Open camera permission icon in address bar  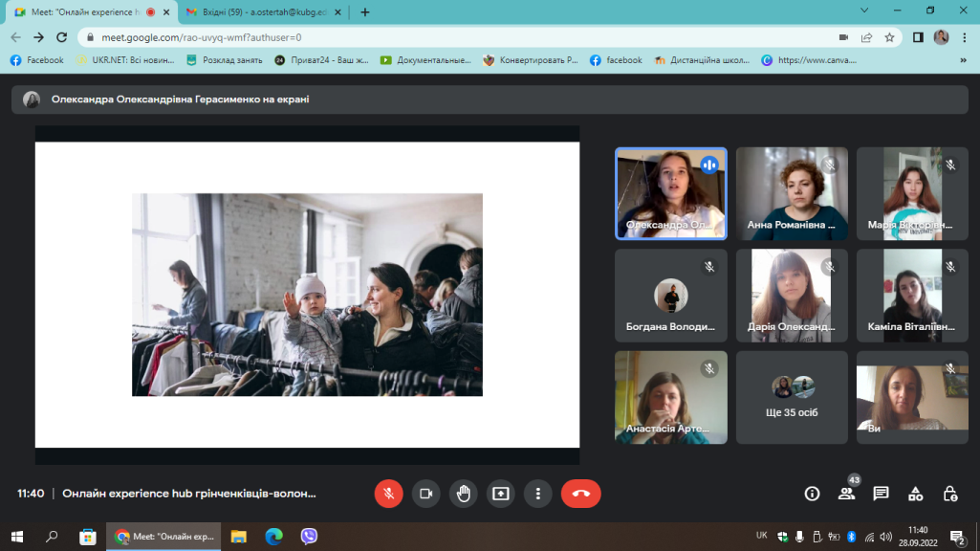tap(843, 37)
